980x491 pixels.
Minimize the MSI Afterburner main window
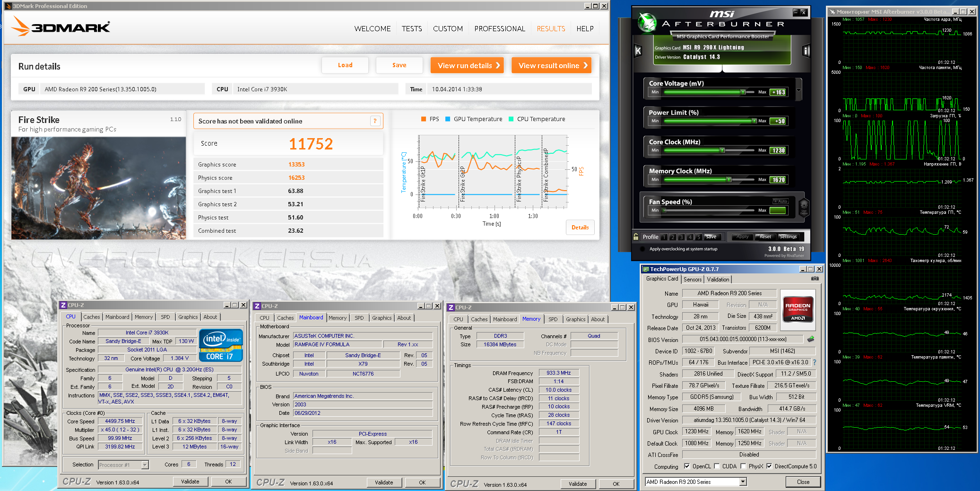(x=796, y=12)
